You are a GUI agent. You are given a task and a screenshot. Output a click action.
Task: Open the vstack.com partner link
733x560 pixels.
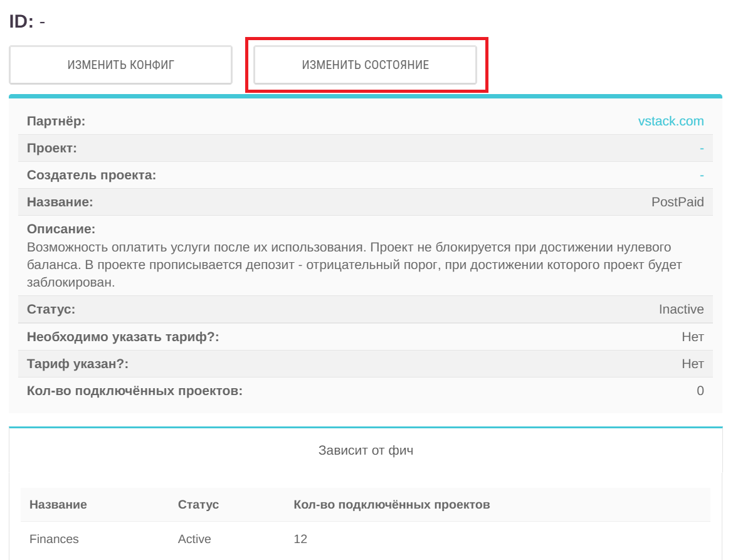click(670, 121)
